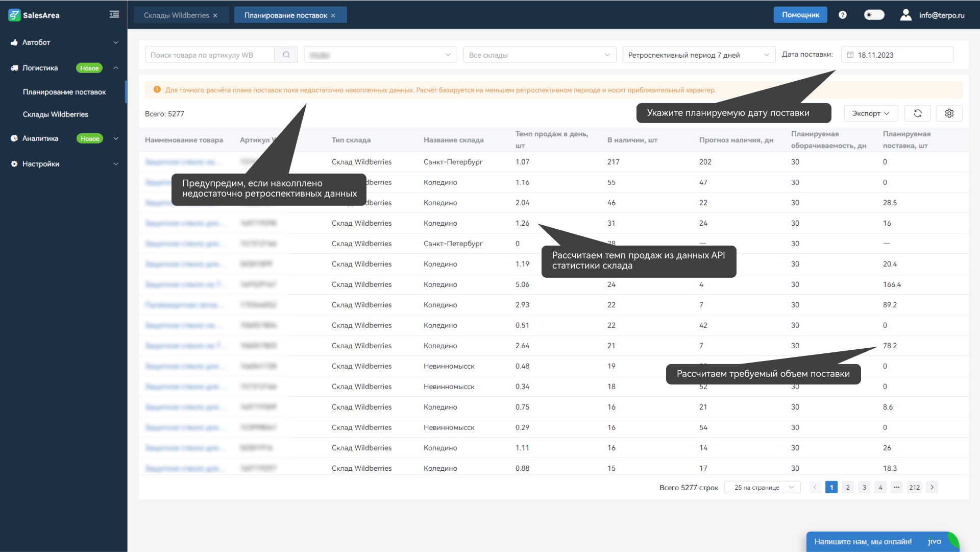Select Склады Wildberries in sidebar
Viewport: 980px width, 552px height.
(x=56, y=114)
